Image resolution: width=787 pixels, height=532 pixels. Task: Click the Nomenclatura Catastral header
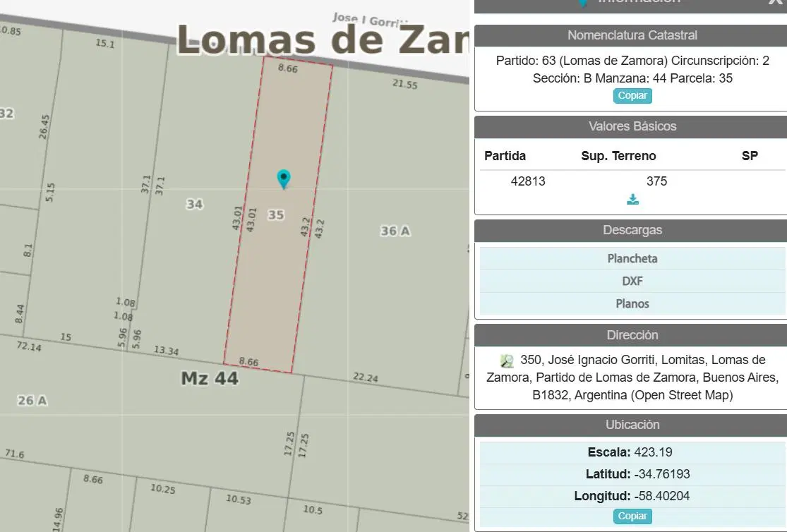click(x=632, y=35)
